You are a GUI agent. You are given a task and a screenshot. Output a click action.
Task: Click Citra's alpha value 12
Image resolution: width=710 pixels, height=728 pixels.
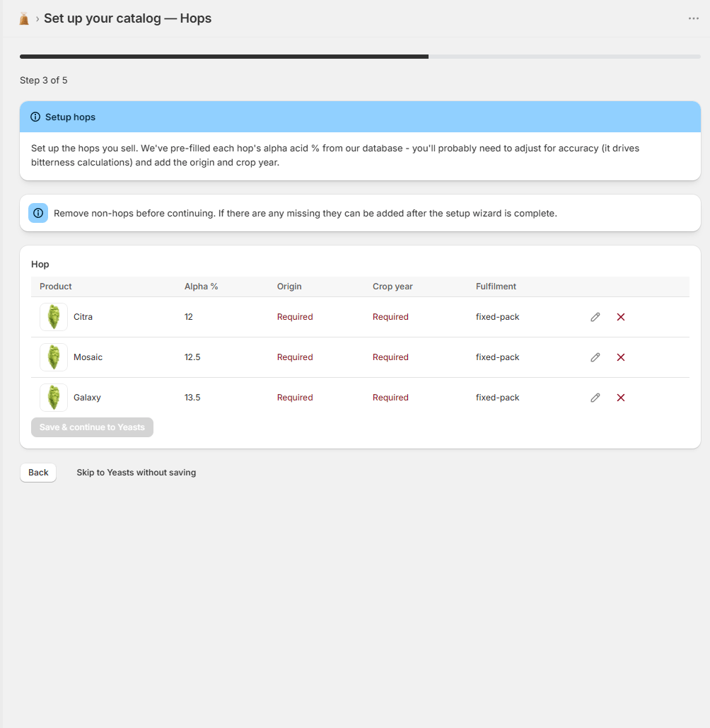[x=188, y=317]
